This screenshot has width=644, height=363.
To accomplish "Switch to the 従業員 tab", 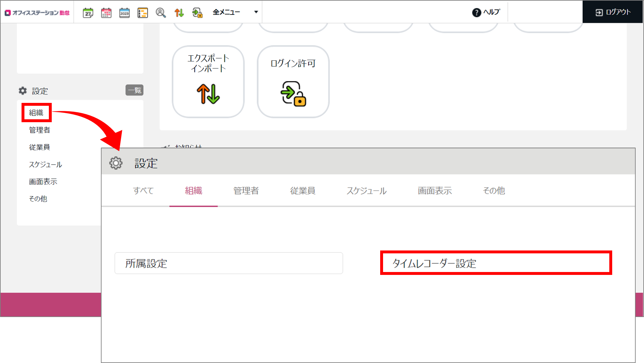I will point(302,190).
